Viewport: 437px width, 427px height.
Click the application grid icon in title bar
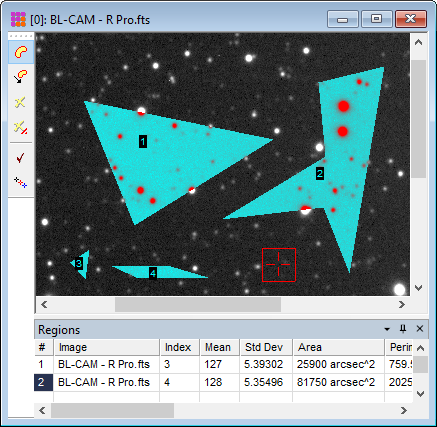tap(18, 20)
